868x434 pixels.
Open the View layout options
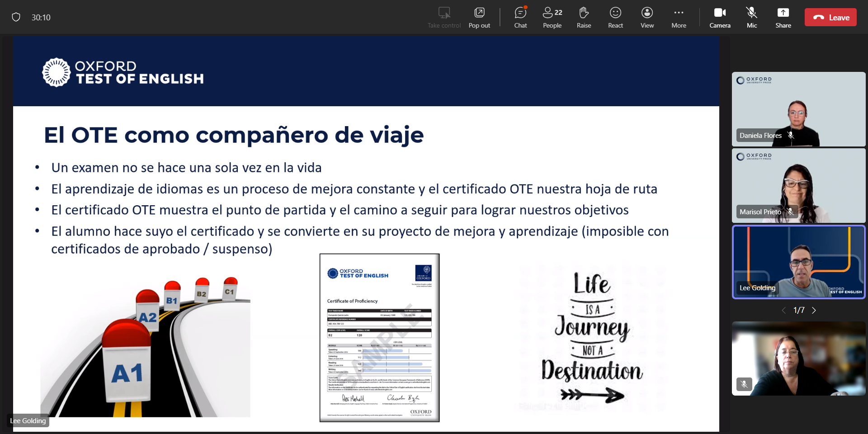pyautogui.click(x=647, y=18)
